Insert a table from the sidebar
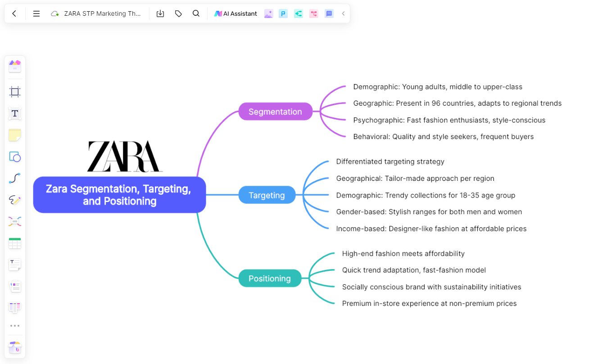 point(15,243)
